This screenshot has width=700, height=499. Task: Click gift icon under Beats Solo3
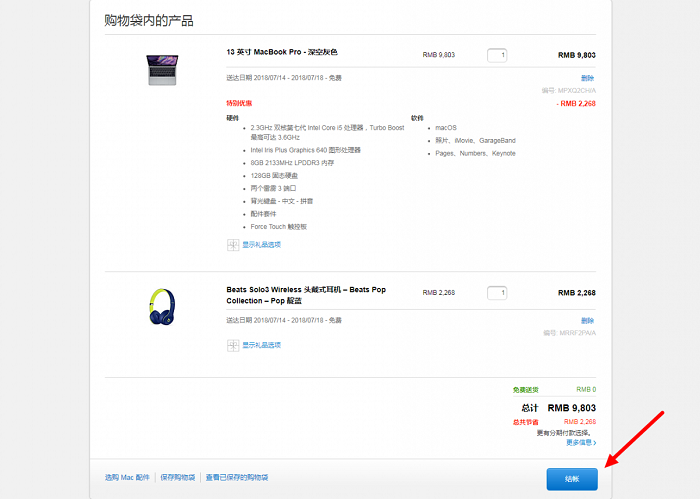[233, 345]
